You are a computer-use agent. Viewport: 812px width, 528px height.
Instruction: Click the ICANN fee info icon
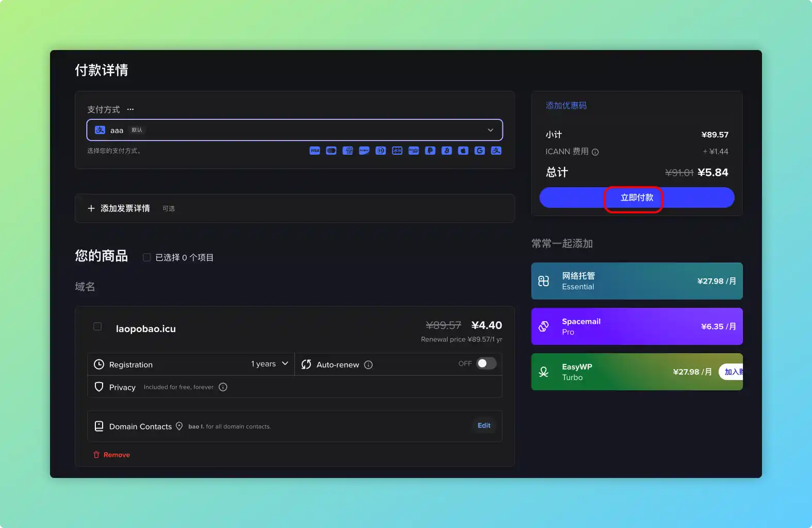595,152
